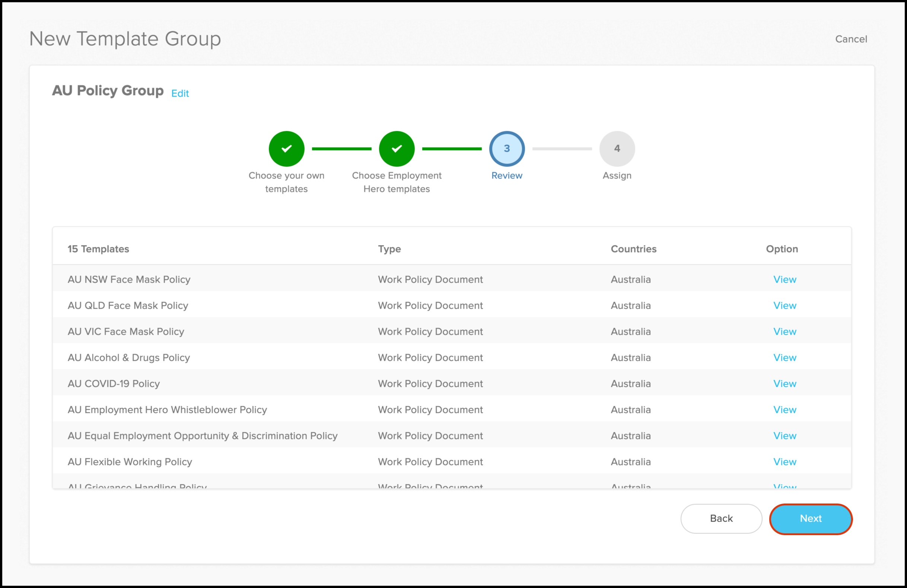Go Back to previous step
This screenshot has height=588, width=907.
coord(720,518)
